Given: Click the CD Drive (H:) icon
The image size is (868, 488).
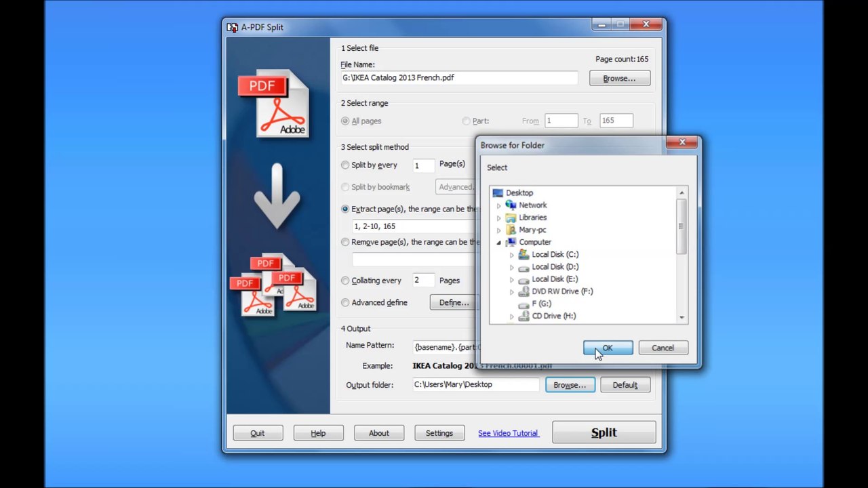Looking at the screenshot, I should [x=524, y=316].
